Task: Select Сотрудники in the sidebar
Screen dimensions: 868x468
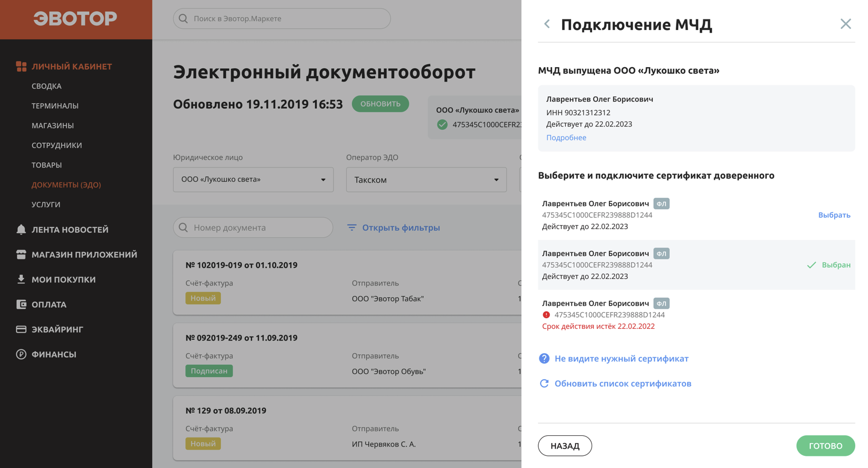Action: pyautogui.click(x=57, y=145)
